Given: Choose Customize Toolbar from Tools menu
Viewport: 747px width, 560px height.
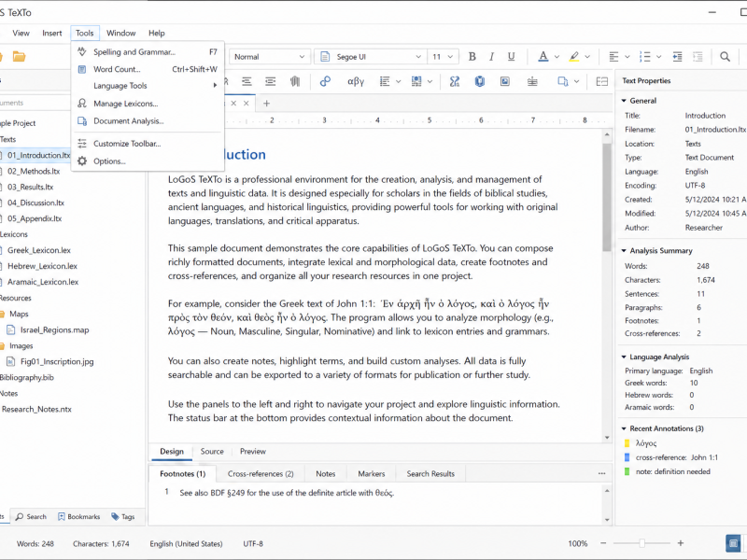Looking at the screenshot, I should [148, 144].
